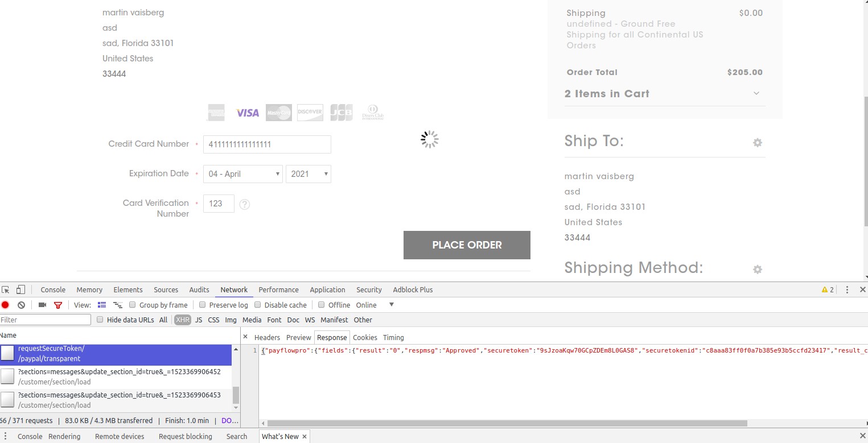Open the DevTools three-dot menu

848,289
